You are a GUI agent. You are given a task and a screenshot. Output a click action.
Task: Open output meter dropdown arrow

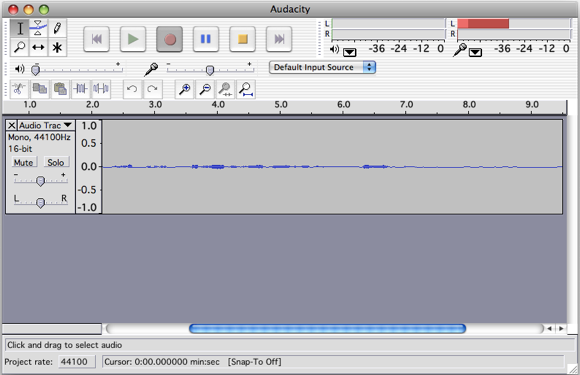pos(350,52)
